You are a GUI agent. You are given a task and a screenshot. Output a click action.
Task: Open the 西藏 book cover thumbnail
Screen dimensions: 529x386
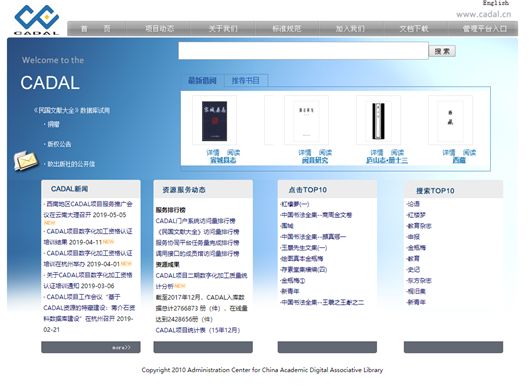(x=450, y=120)
